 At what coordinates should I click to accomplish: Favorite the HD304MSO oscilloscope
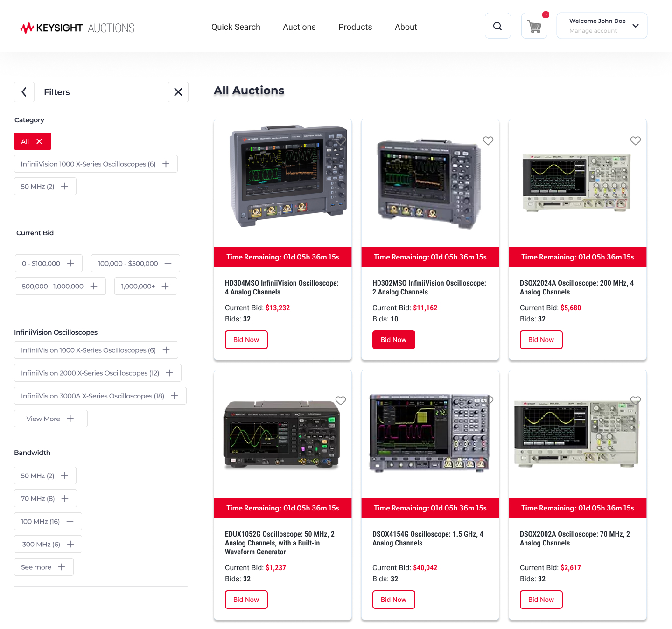click(341, 140)
